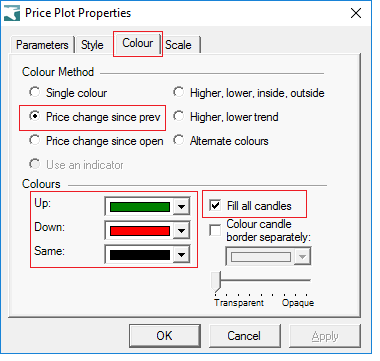Select the Colour tab
Viewport: 380px width, 361px height.
(x=138, y=43)
